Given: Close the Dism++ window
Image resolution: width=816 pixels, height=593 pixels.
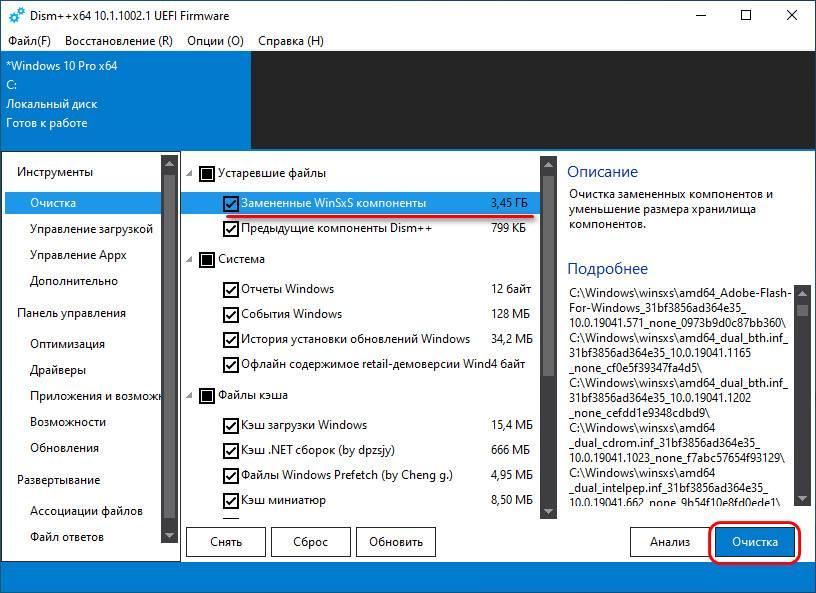Looking at the screenshot, I should click(x=792, y=15).
